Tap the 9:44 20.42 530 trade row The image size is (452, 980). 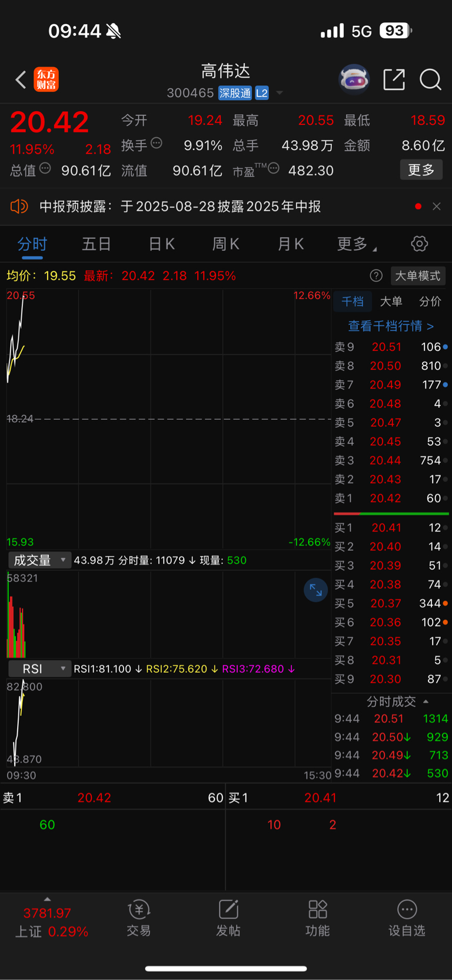(x=391, y=773)
